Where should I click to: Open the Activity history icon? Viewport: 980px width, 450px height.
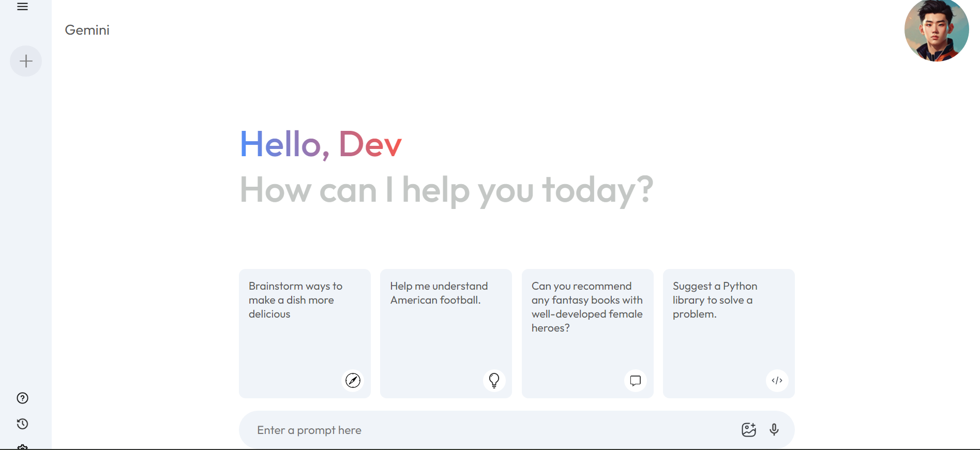click(x=22, y=424)
